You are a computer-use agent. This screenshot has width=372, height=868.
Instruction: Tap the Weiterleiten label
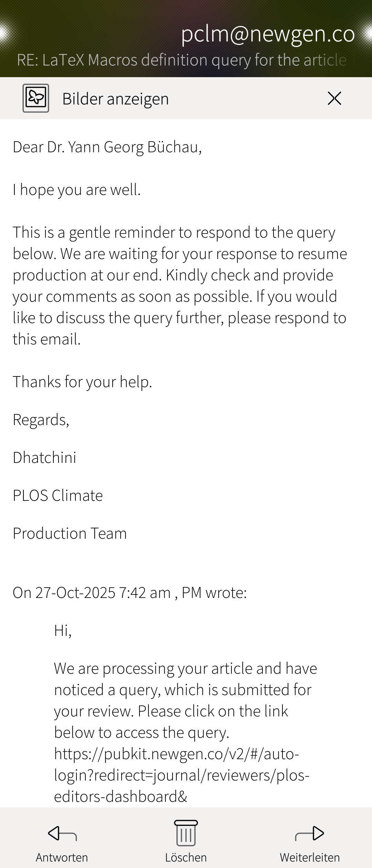click(x=310, y=857)
